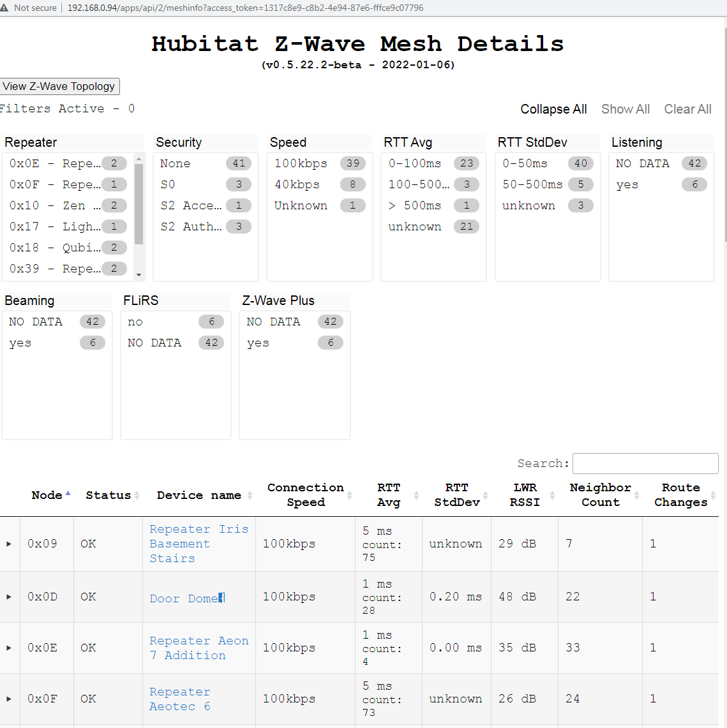Filter Repeater by 0x18 Qubi entry
The image size is (727, 728).
pyautogui.click(x=68, y=248)
